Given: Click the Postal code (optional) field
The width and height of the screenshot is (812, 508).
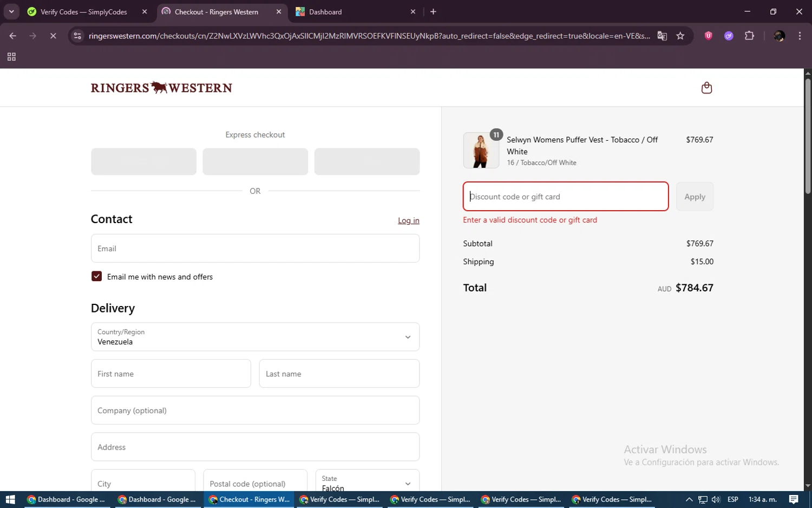Looking at the screenshot, I should (x=255, y=481).
